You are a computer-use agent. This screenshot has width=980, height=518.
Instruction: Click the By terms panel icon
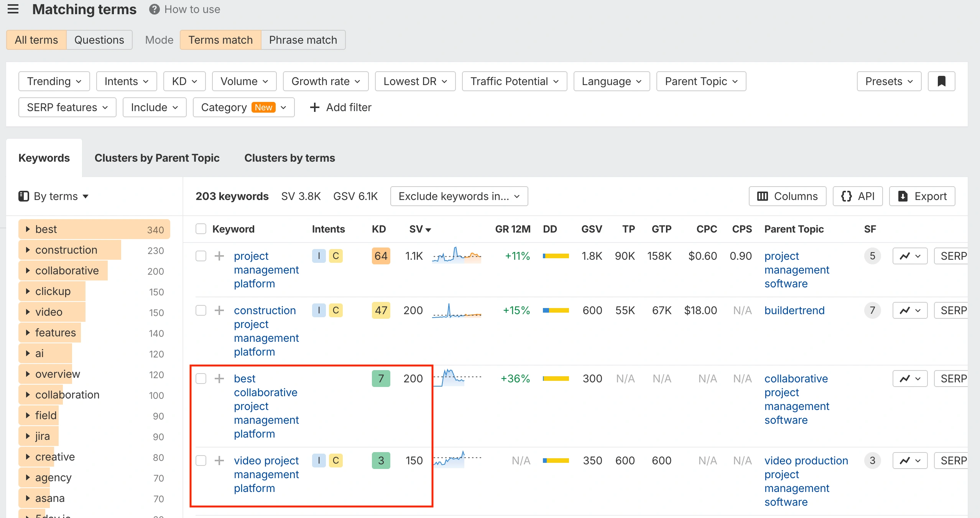coord(24,196)
